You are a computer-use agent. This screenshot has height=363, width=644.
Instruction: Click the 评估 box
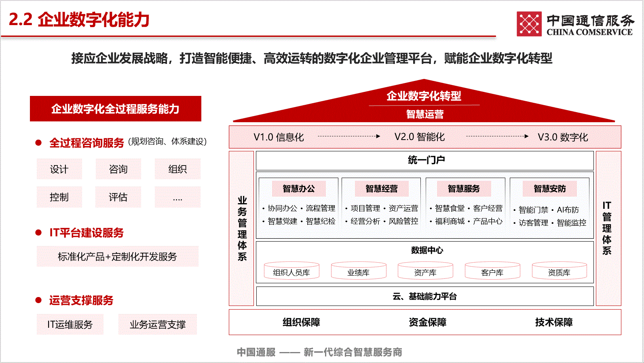[x=118, y=197]
